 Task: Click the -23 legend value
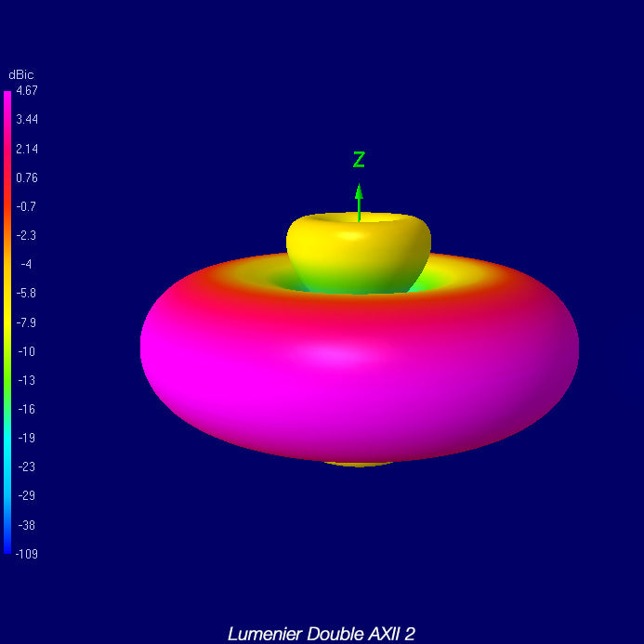click(26, 467)
